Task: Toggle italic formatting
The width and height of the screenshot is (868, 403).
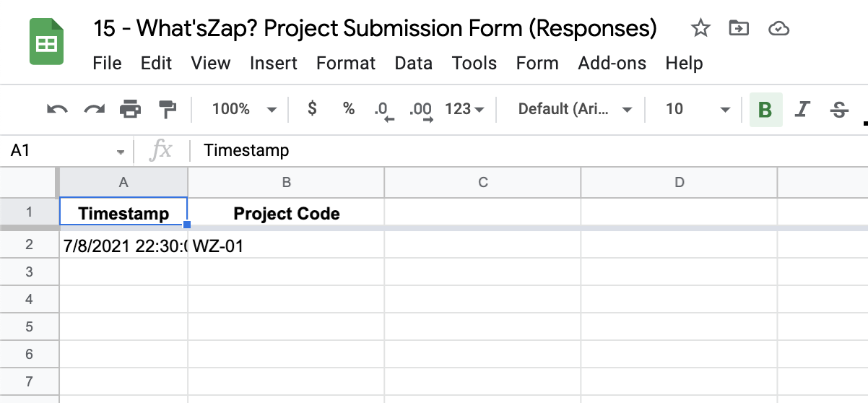Action: [802, 110]
